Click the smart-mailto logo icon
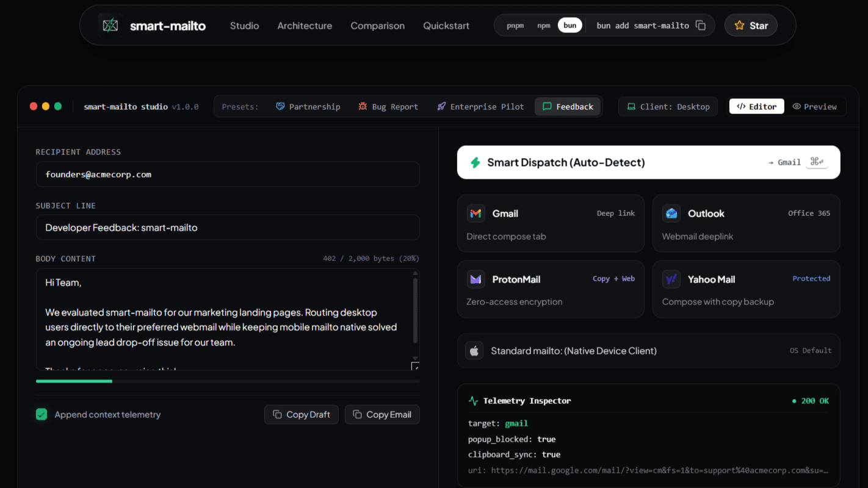 [x=110, y=26]
